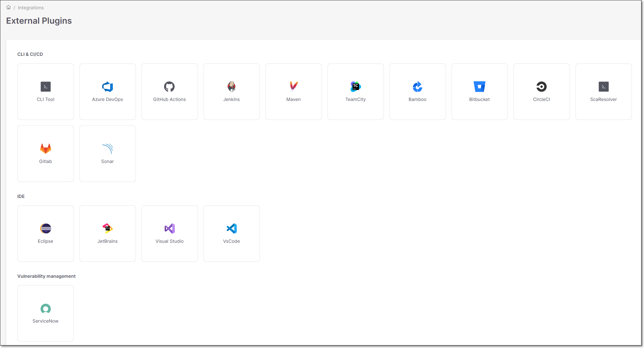
Task: Click the Eclipse logo icon
Action: pyautogui.click(x=46, y=228)
